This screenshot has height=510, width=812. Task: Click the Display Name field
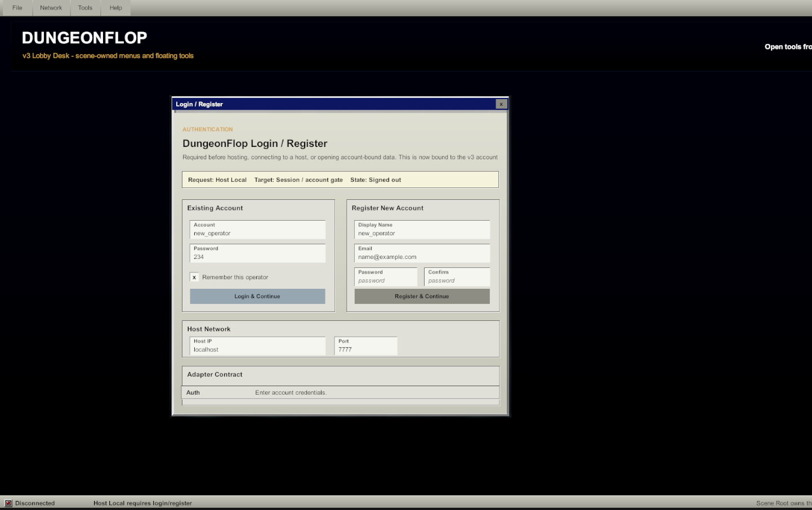[x=422, y=230]
